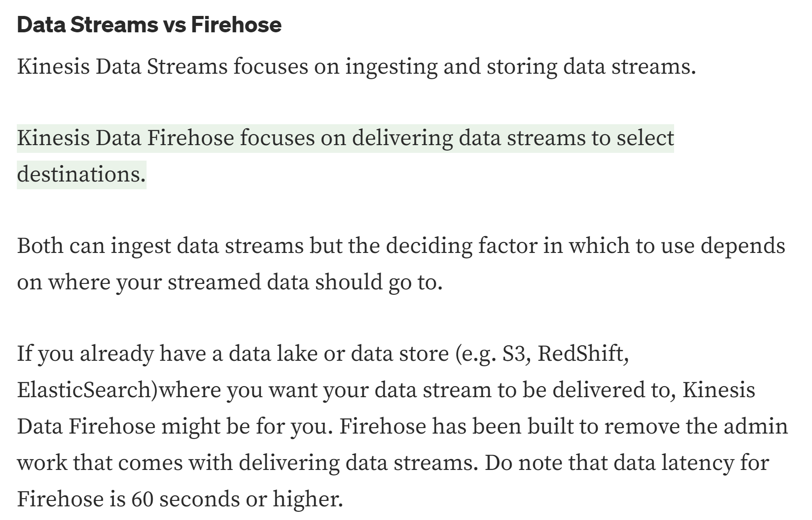Image resolution: width=812 pixels, height=520 pixels.
Task: Click the word "ingesting" in first paragraph
Action: [x=391, y=67]
